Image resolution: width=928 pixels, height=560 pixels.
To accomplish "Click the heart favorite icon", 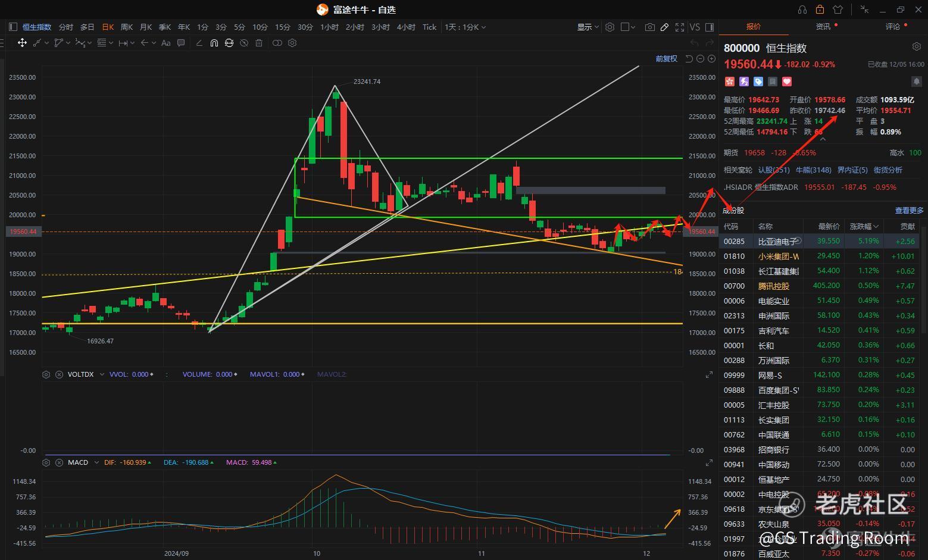I will (x=787, y=82).
